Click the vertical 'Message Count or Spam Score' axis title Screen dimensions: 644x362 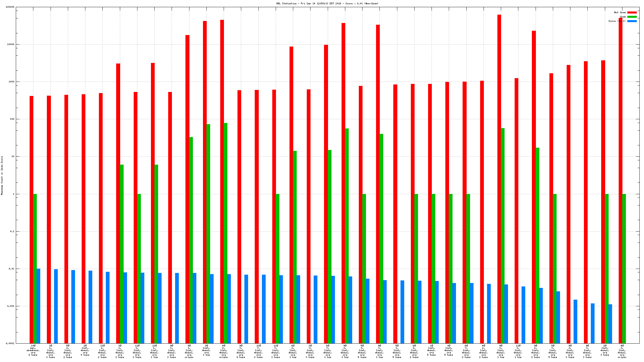click(2, 176)
